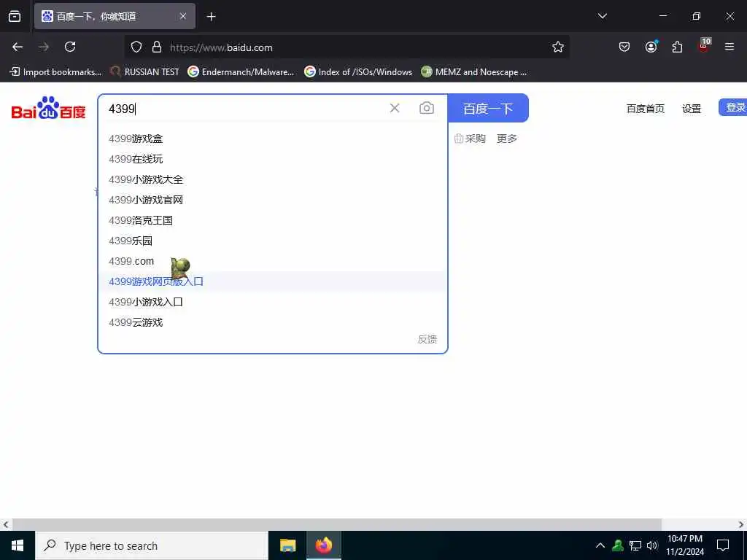Select suggestion 4399小游戏大全
The height and width of the screenshot is (560, 747).
tap(273, 179)
